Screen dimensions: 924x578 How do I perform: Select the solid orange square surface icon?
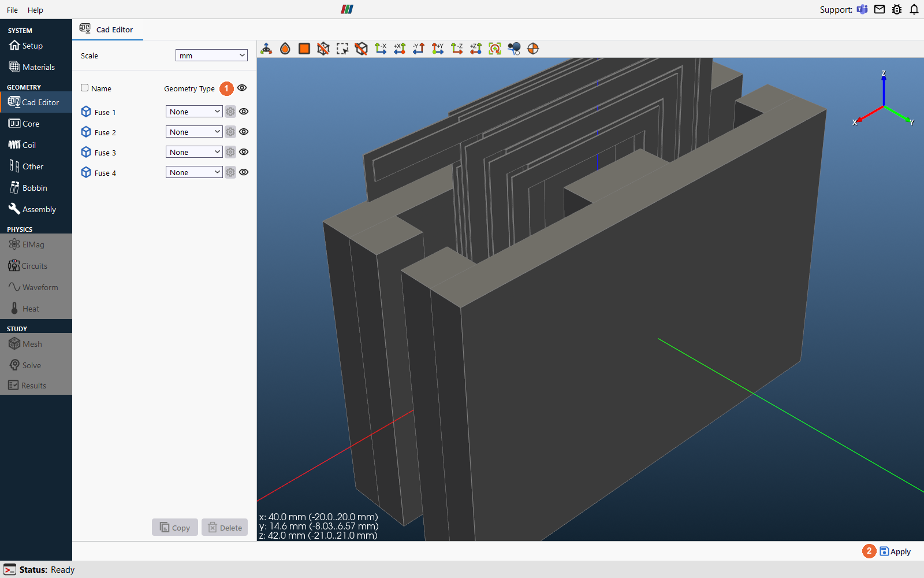pos(304,49)
